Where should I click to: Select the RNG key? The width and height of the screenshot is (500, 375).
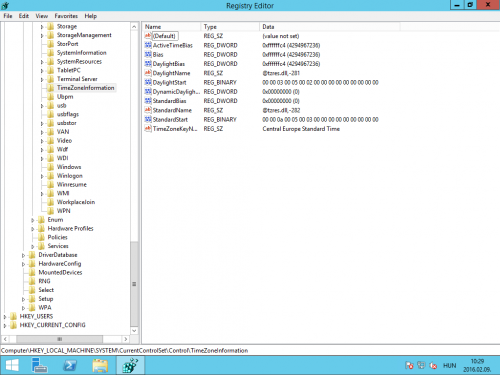[44, 281]
